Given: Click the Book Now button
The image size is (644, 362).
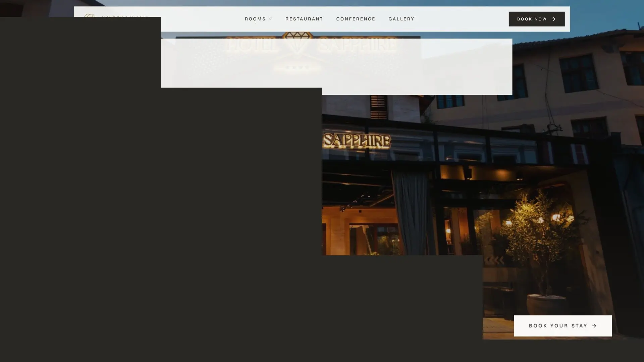Looking at the screenshot, I should coord(536,19).
